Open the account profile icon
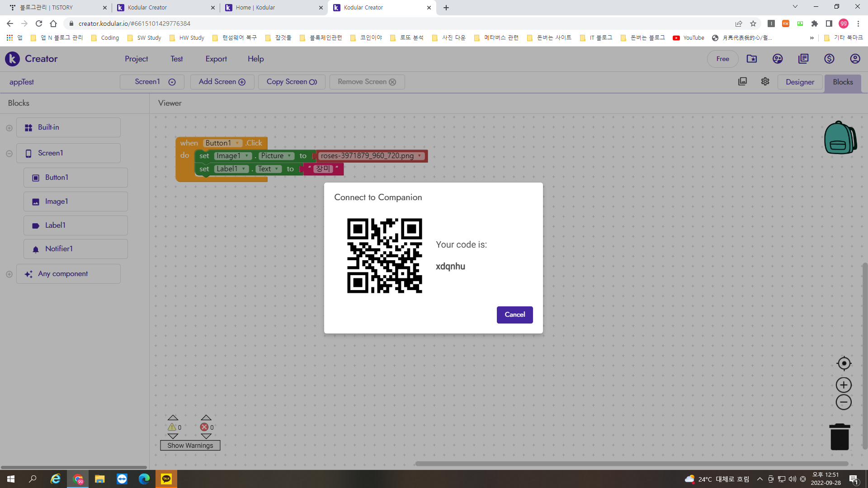868x488 pixels. tap(855, 59)
